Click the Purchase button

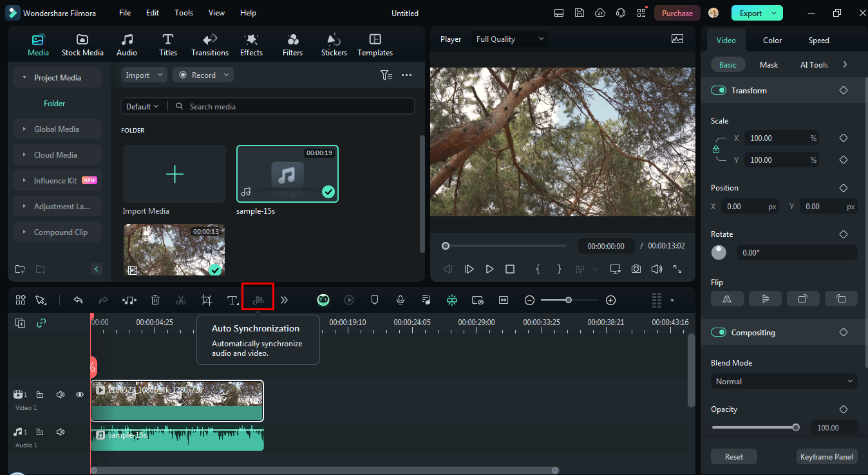(677, 13)
